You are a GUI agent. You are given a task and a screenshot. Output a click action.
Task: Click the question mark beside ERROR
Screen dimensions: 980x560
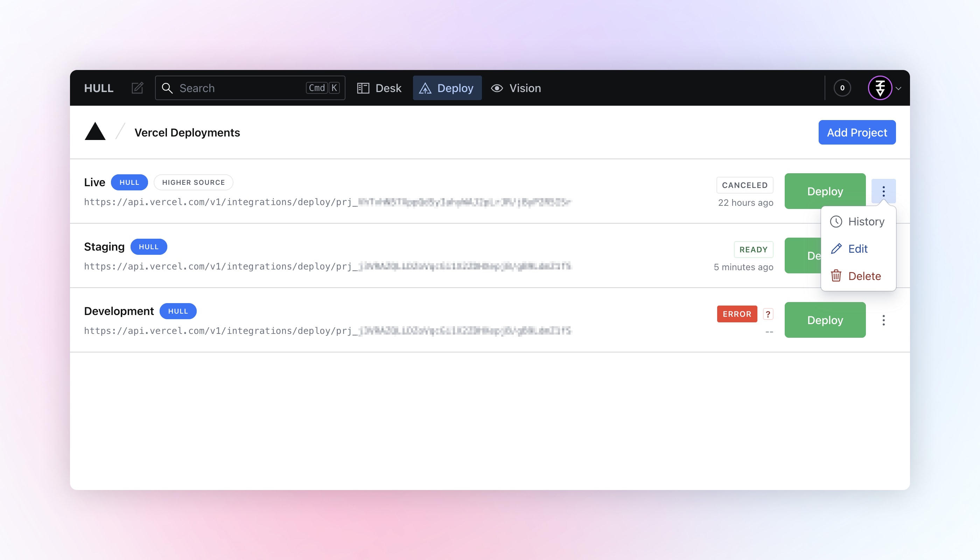pos(768,314)
